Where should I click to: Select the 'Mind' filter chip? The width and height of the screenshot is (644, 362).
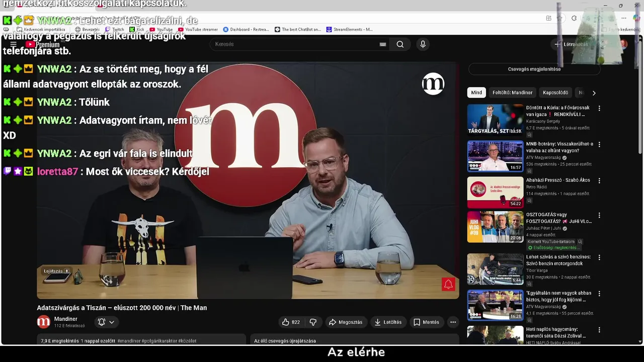tap(476, 93)
